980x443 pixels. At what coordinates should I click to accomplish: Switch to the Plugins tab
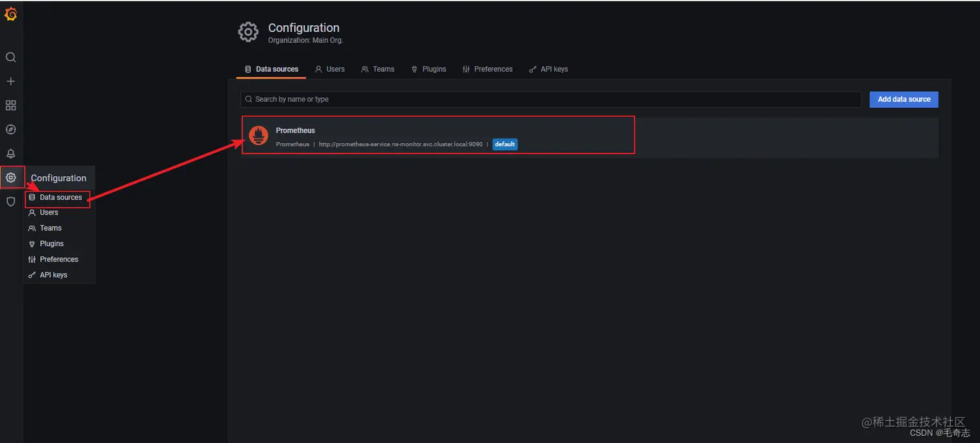pos(428,69)
